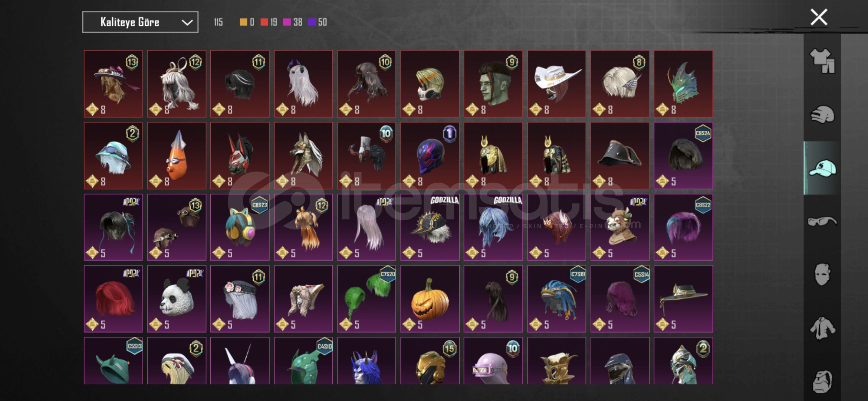Select the helmet category icon in sidebar
This screenshot has height=401, width=868.
click(822, 114)
